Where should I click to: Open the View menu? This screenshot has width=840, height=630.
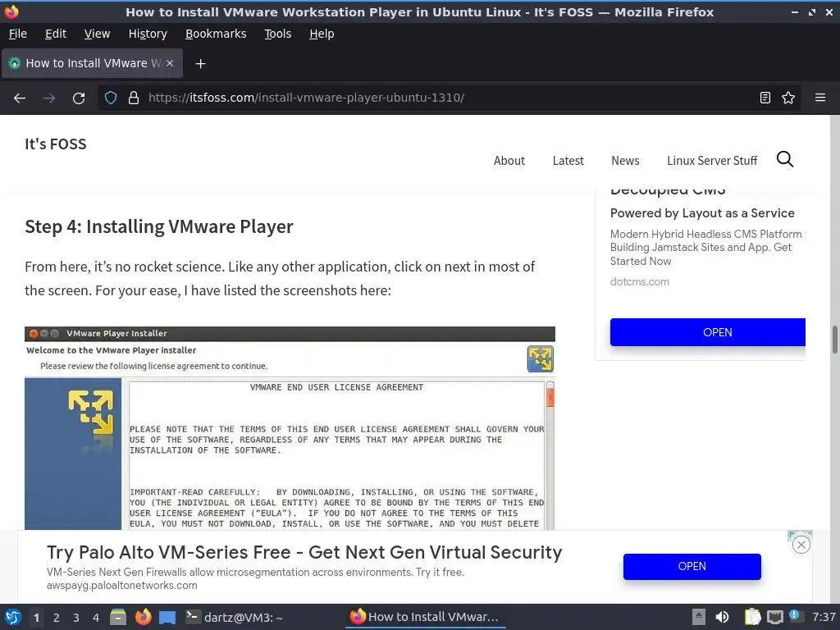[x=97, y=34]
